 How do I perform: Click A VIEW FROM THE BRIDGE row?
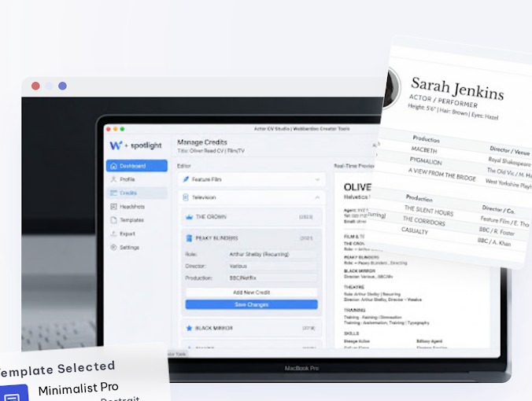tap(441, 175)
